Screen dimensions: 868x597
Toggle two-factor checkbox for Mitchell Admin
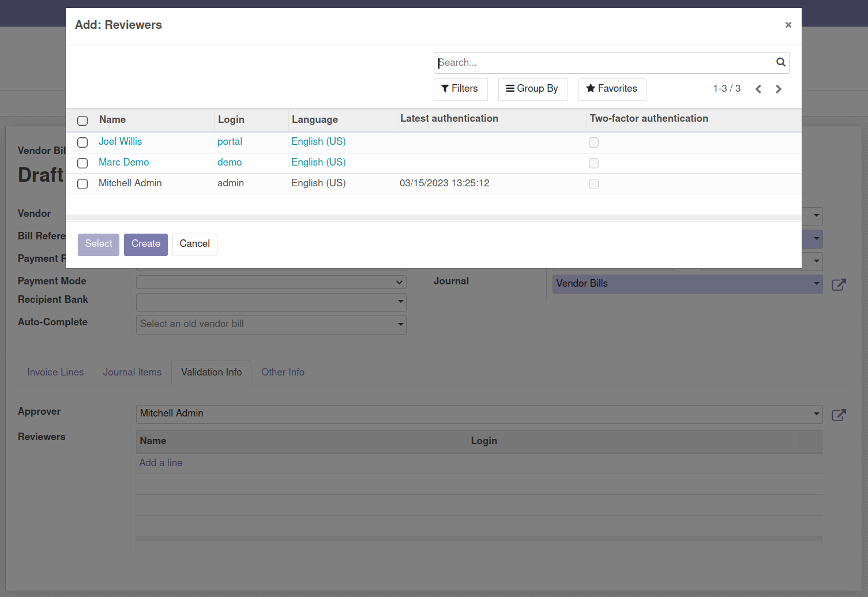(593, 184)
